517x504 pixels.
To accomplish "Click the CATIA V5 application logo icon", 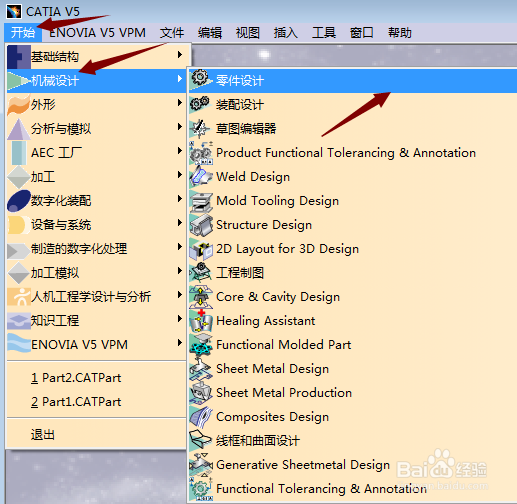I will pyautogui.click(x=14, y=11).
